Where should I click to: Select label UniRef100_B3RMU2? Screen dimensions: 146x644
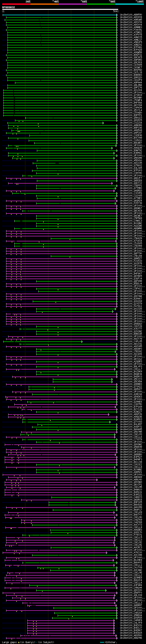[x=131, y=153]
